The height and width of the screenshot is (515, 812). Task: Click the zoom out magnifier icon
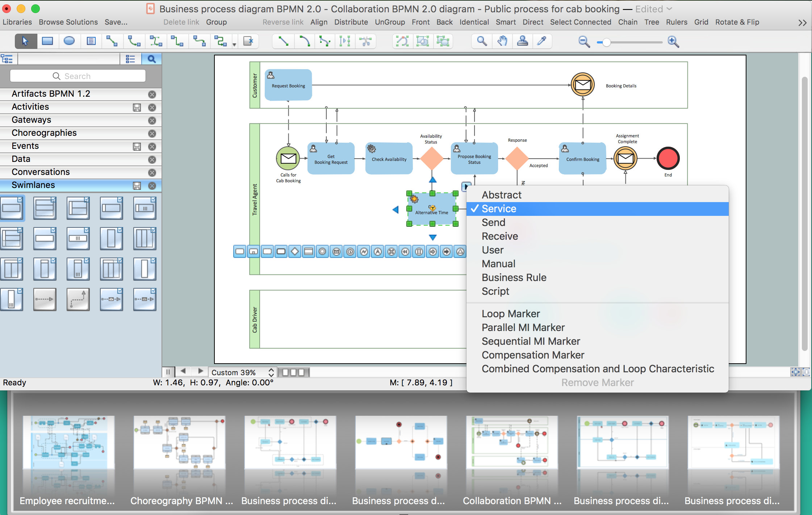pyautogui.click(x=584, y=42)
